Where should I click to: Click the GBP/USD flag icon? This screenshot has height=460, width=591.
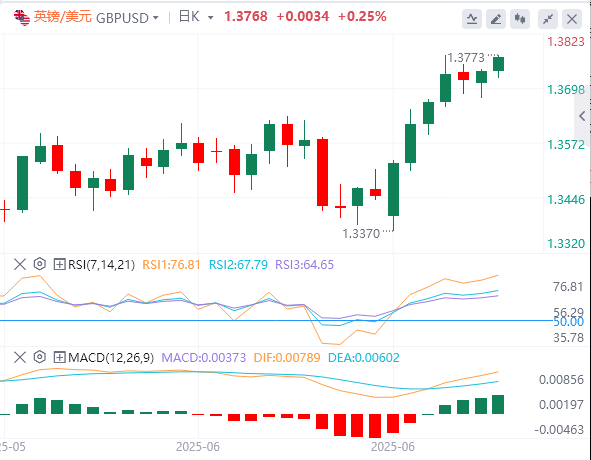point(22,18)
